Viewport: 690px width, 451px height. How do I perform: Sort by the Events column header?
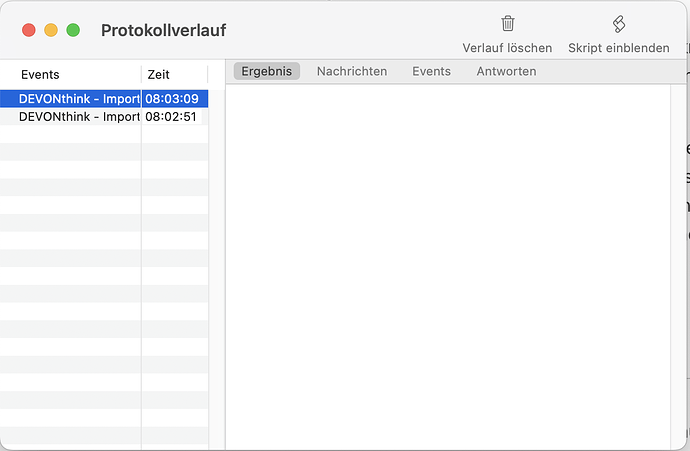click(70, 75)
